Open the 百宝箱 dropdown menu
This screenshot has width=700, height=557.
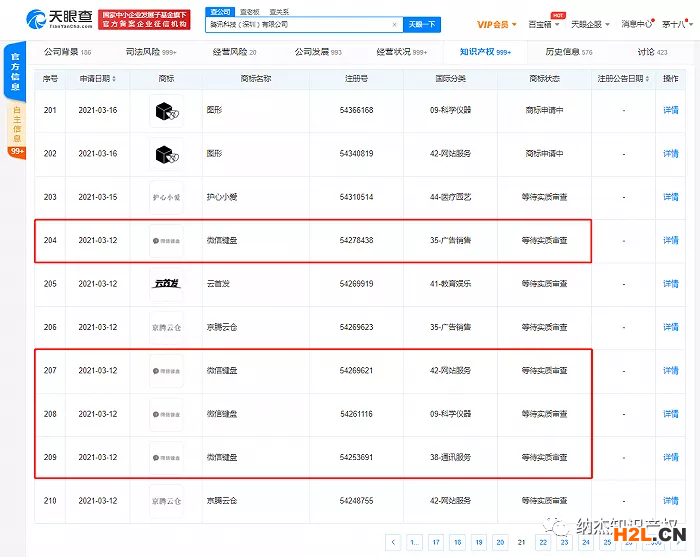pos(542,23)
